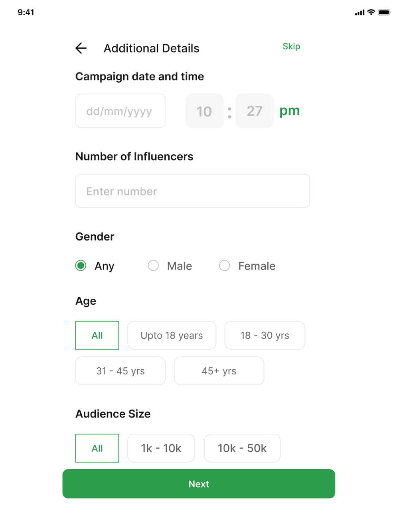
Task: Select the Male gender radio button
Action: point(153,266)
